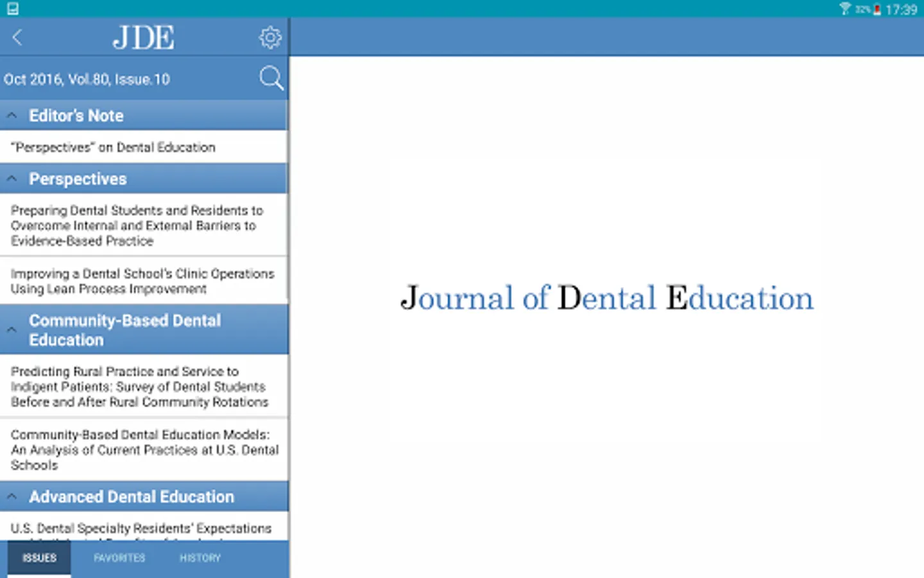
Task: Open Improving a Dental School's Clinic Operations article
Action: (144, 281)
